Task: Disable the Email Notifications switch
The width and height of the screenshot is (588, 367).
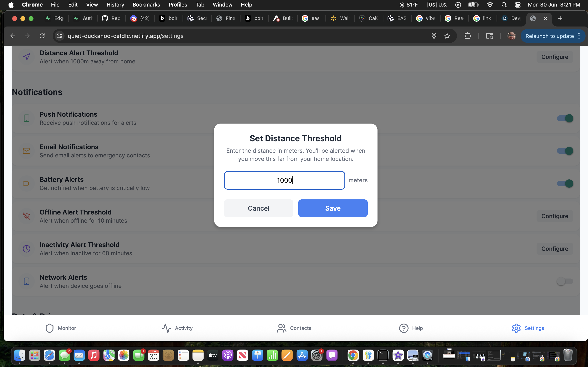Action: 565,151
